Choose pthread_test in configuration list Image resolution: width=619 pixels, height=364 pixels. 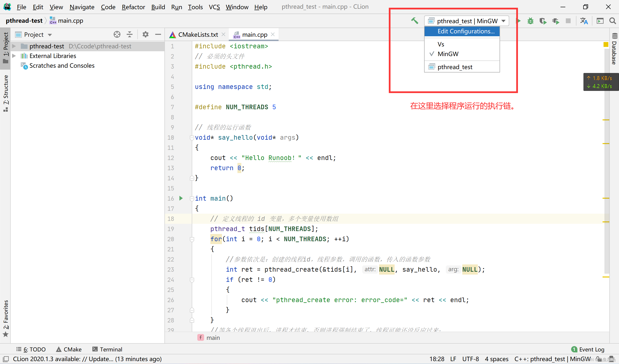462,67
